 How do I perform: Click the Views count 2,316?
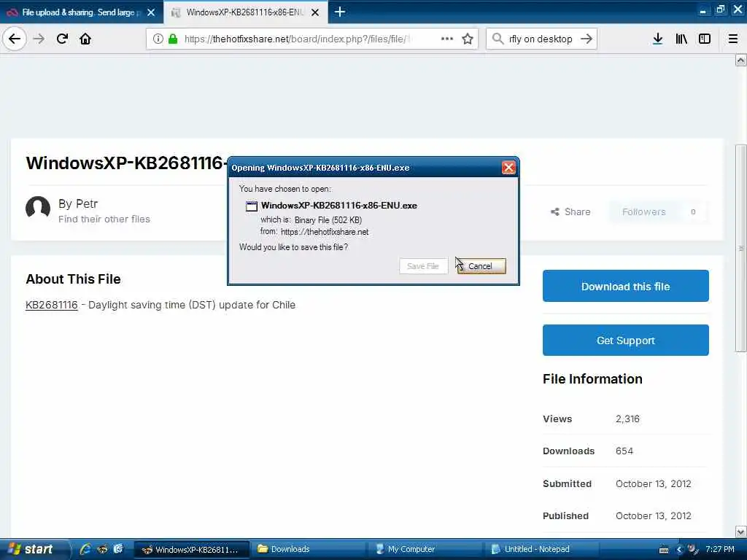click(x=627, y=419)
